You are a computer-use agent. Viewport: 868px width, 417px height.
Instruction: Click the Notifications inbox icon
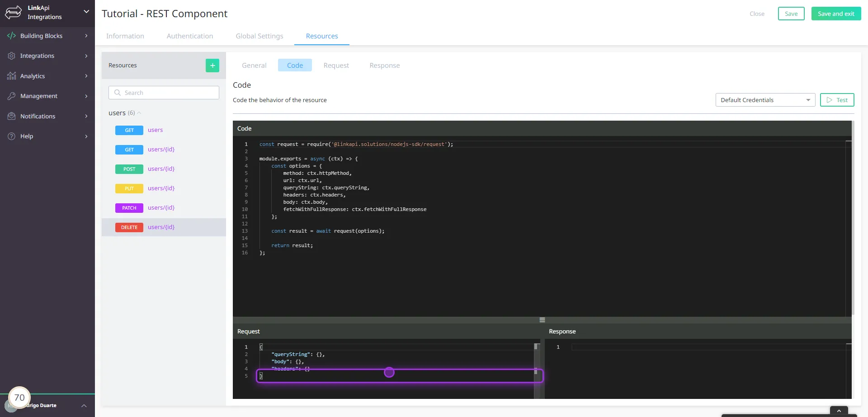click(11, 116)
